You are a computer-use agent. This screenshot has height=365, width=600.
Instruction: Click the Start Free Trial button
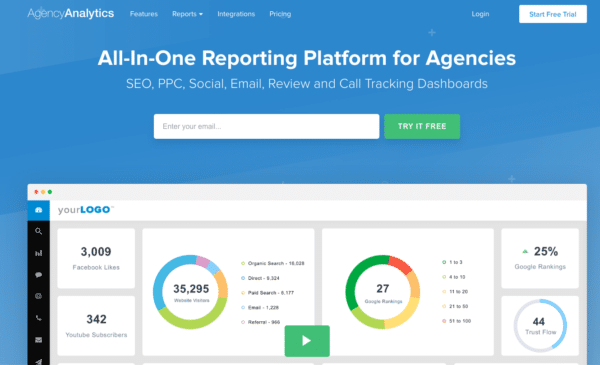point(553,14)
